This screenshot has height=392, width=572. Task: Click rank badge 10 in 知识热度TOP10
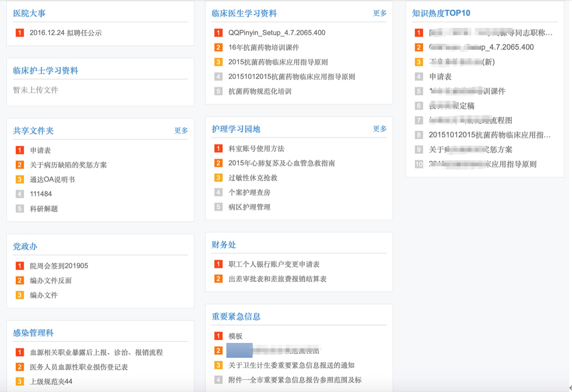419,164
